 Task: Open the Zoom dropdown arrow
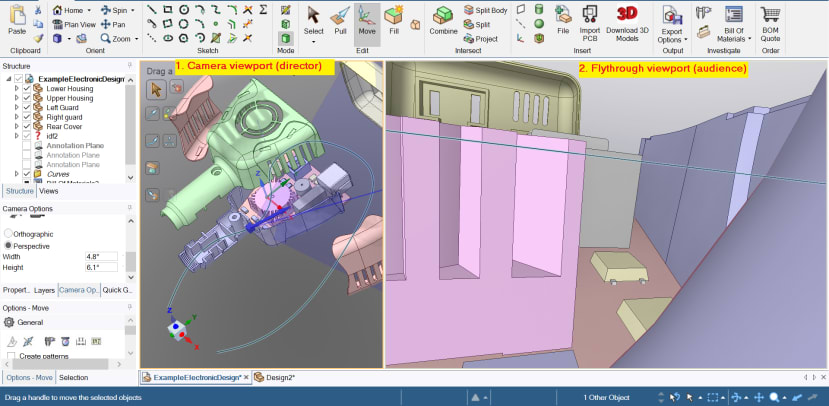tap(136, 39)
